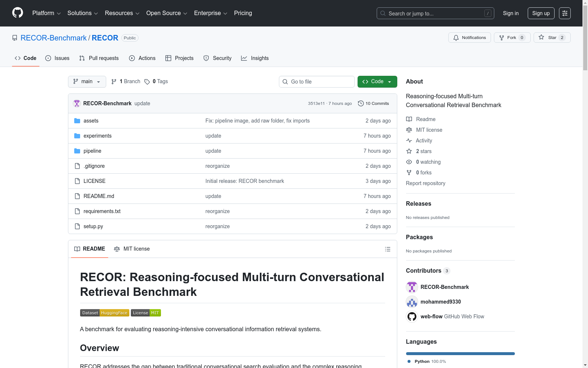588x368 pixels.
Task: Switch to the Insights tab
Action: (x=255, y=58)
